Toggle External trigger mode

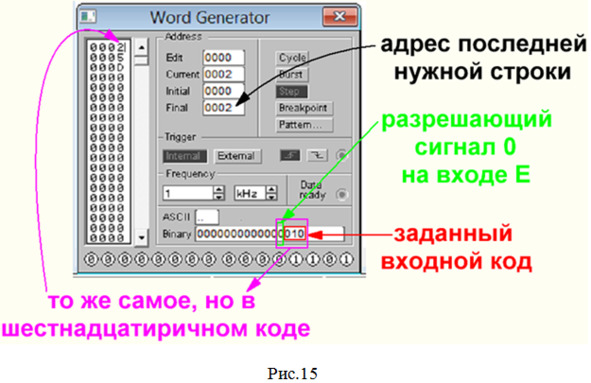point(237,156)
